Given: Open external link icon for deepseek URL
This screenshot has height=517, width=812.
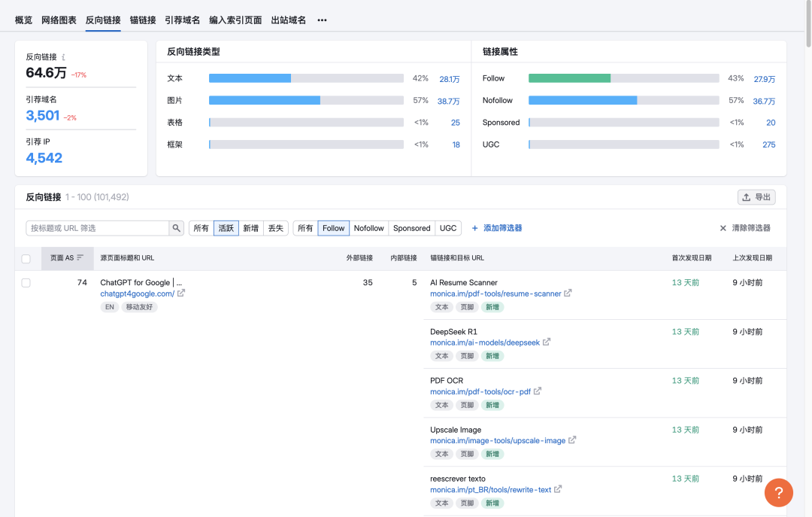Looking at the screenshot, I should click(x=547, y=342).
